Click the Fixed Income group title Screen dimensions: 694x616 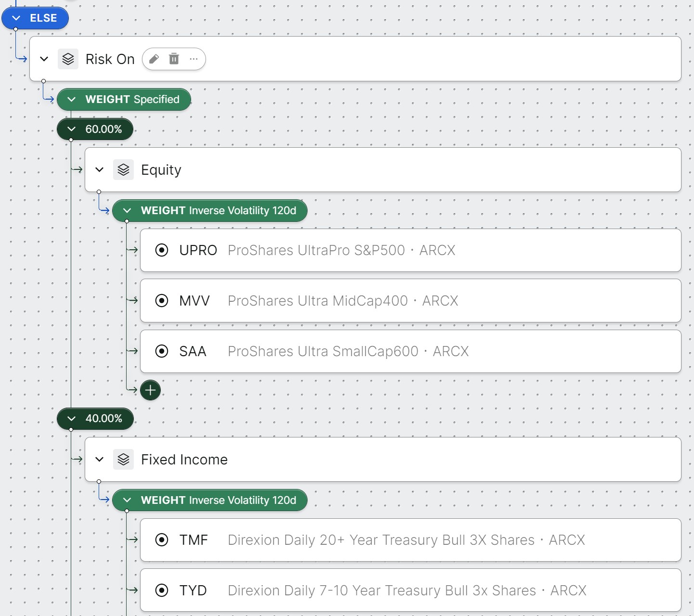pyautogui.click(x=184, y=460)
